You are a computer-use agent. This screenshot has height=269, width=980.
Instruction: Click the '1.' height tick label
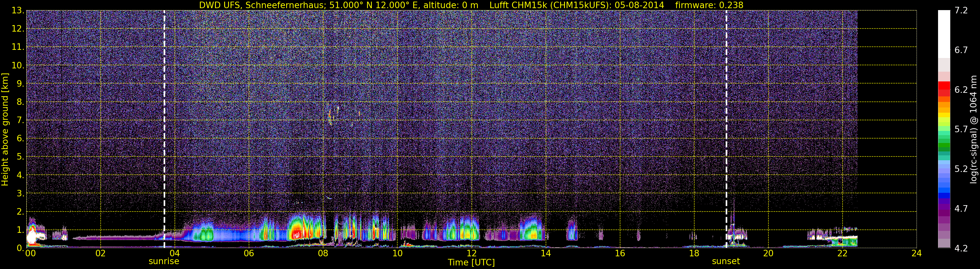pyautogui.click(x=20, y=230)
